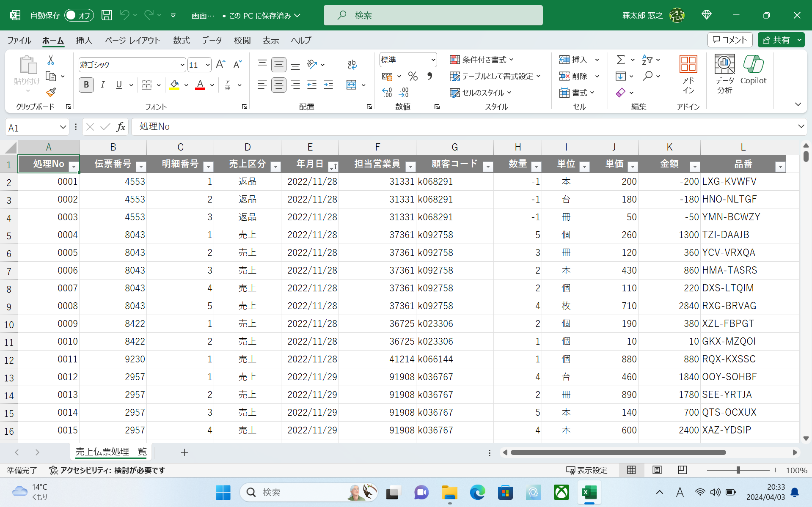
Task: Toggle Underline formatting
Action: pyautogui.click(x=119, y=85)
